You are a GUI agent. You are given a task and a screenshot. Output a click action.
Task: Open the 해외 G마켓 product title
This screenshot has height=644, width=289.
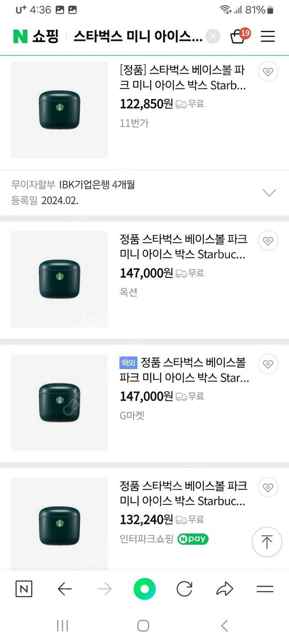(185, 370)
